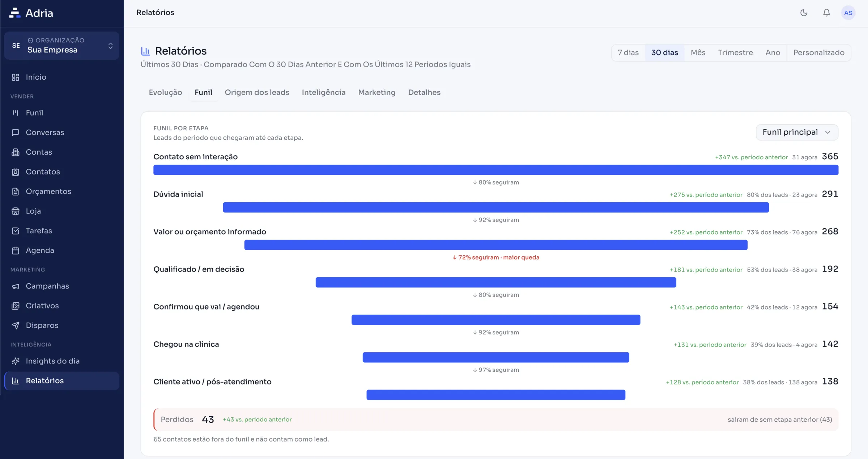The width and height of the screenshot is (868, 459).
Task: Select the Funil report tab
Action: [x=203, y=93]
